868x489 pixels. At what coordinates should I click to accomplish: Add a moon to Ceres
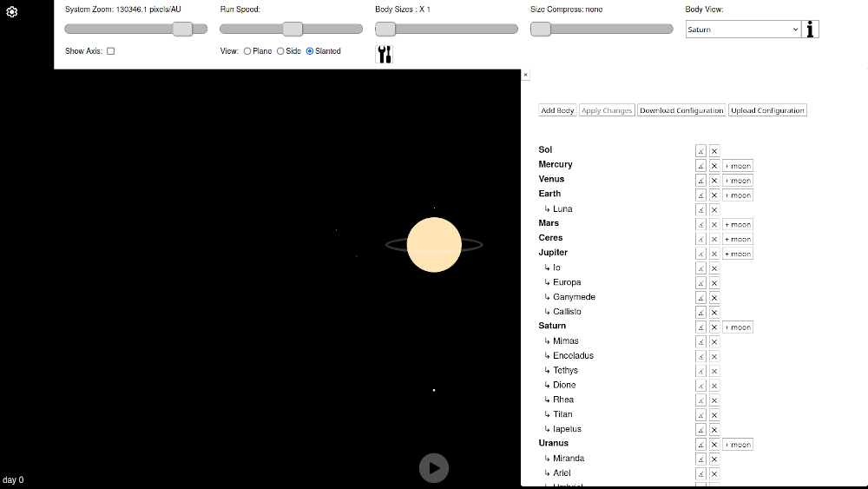point(737,239)
